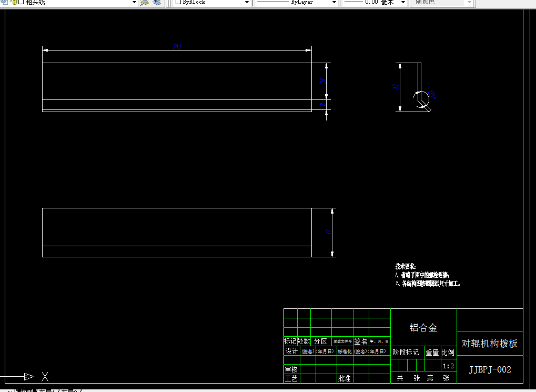Open the 0.00 毫米 lineweight dropdown
The image size is (536, 392).
pos(403,3)
